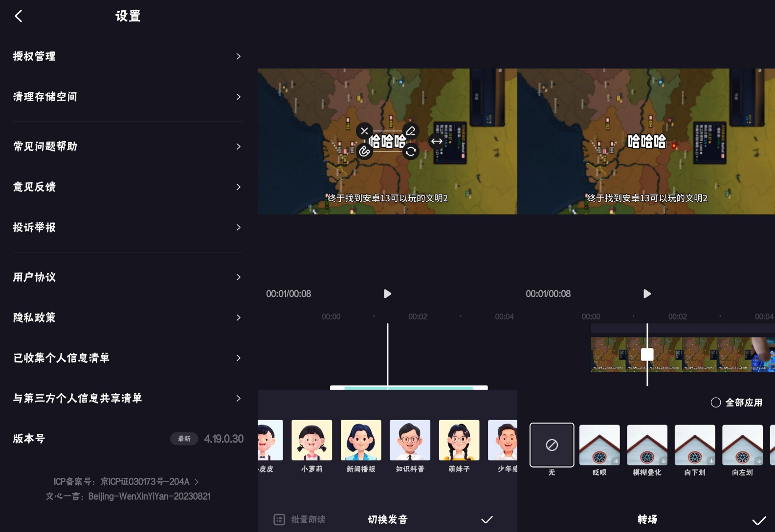Click the teal text clip on timeline

pos(409,388)
